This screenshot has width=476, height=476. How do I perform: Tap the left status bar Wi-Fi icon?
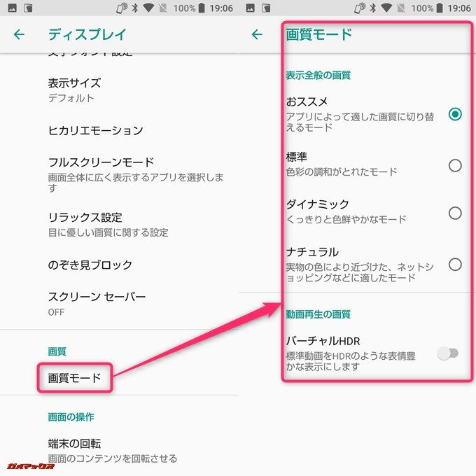(x=148, y=8)
